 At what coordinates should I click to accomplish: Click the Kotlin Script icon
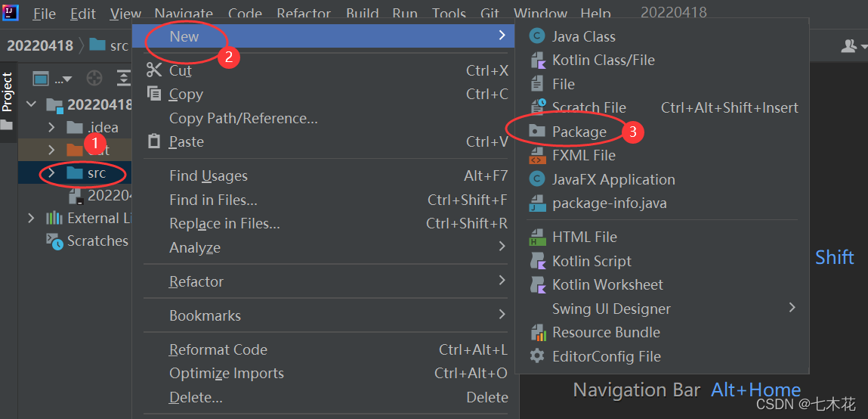click(538, 260)
